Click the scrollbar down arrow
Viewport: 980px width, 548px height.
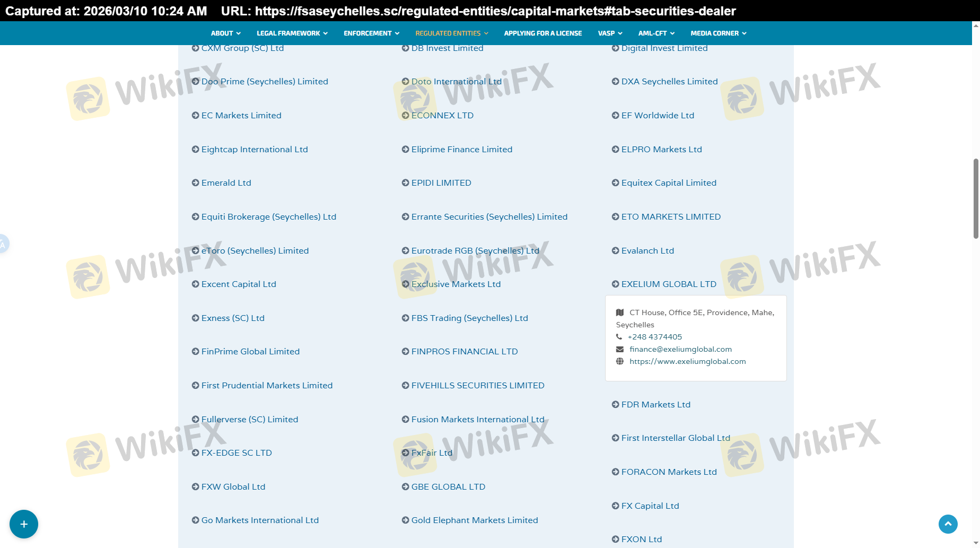[x=976, y=544]
